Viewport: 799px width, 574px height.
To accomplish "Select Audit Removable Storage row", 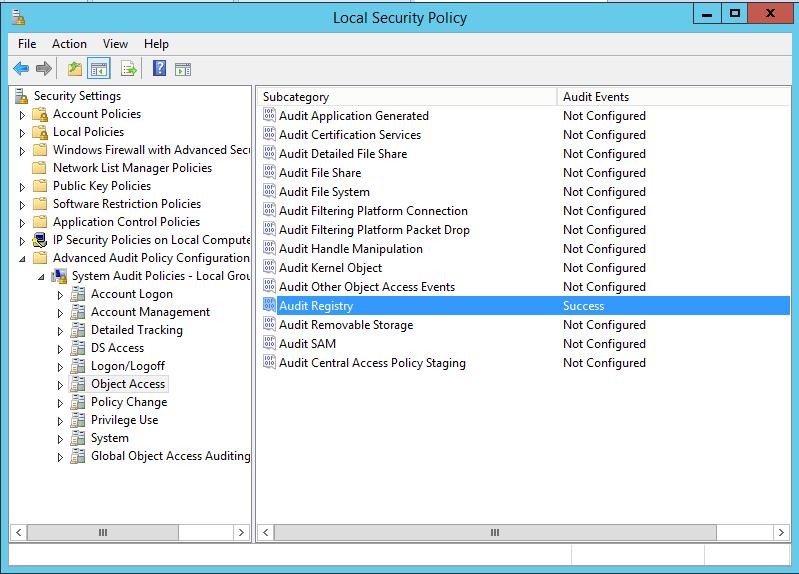I will [345, 325].
